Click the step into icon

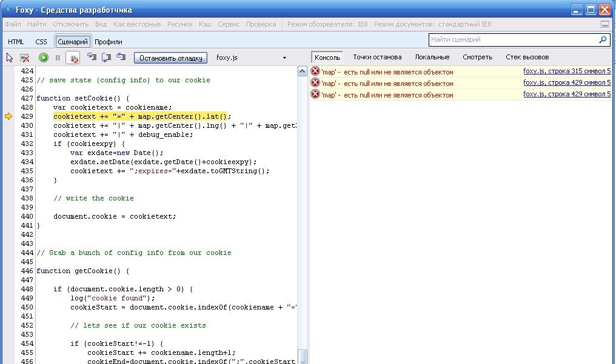click(92, 58)
